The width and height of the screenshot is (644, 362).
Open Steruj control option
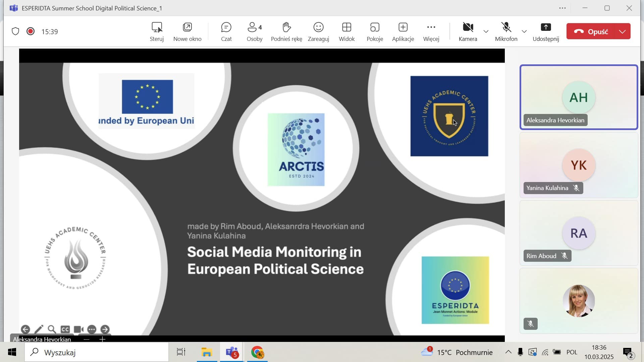click(x=157, y=32)
